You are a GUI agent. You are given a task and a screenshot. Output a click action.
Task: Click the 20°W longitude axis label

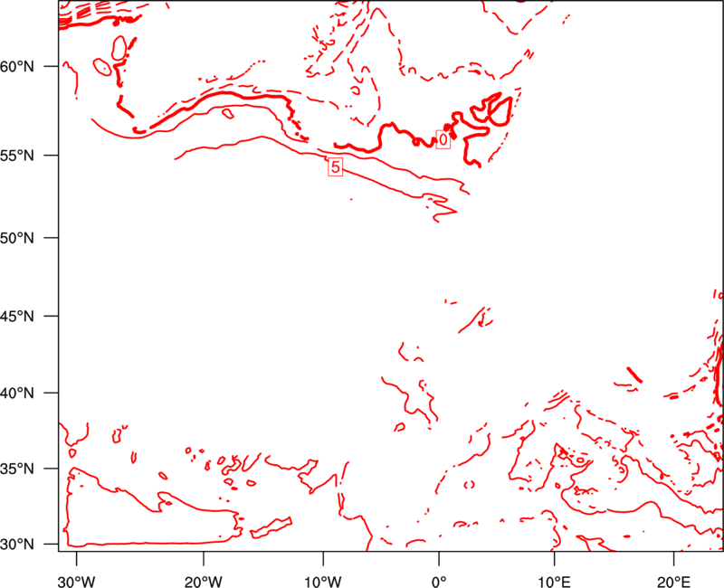(204, 581)
